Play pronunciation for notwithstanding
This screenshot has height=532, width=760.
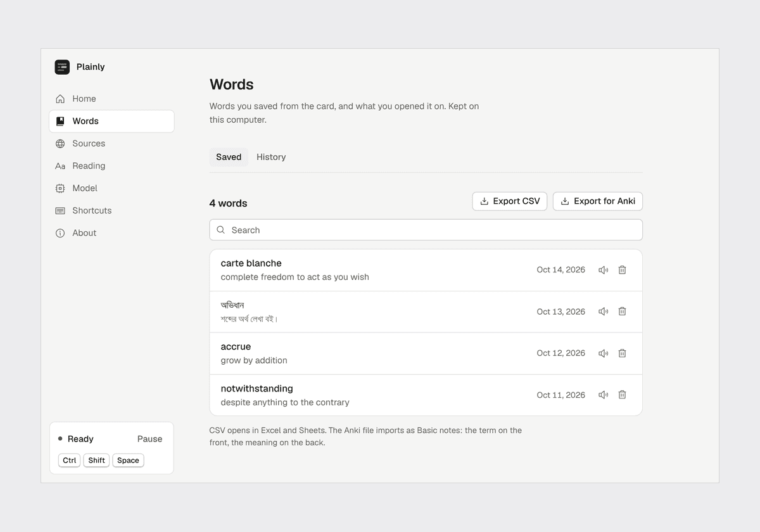(x=604, y=395)
